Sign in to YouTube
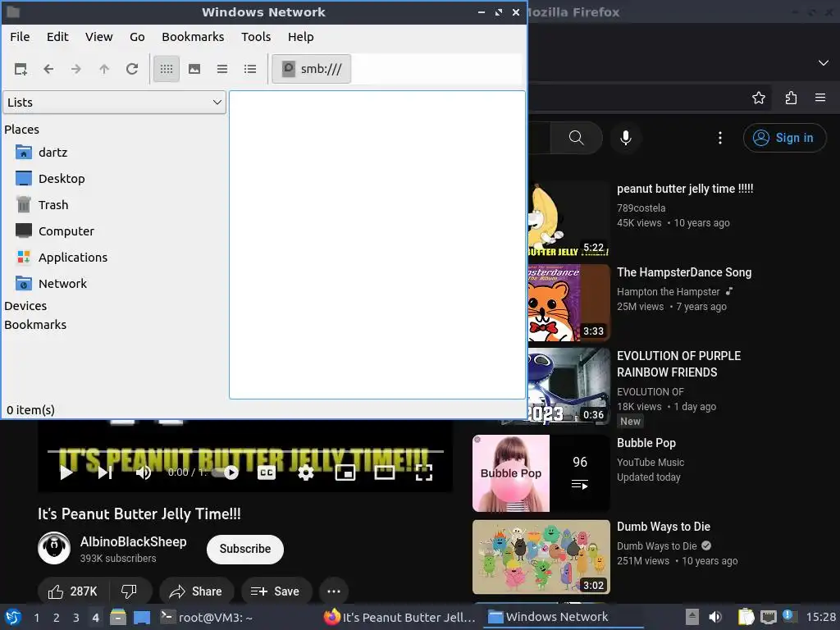 click(x=783, y=138)
